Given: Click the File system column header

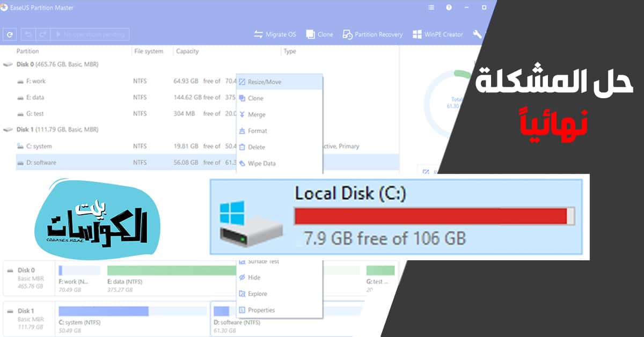Looking at the screenshot, I should pos(149,52).
